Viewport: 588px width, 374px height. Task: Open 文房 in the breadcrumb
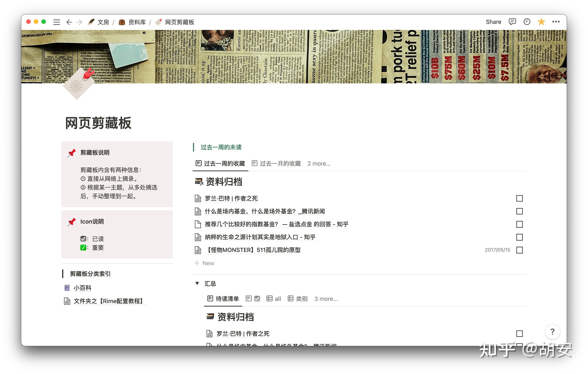(103, 22)
